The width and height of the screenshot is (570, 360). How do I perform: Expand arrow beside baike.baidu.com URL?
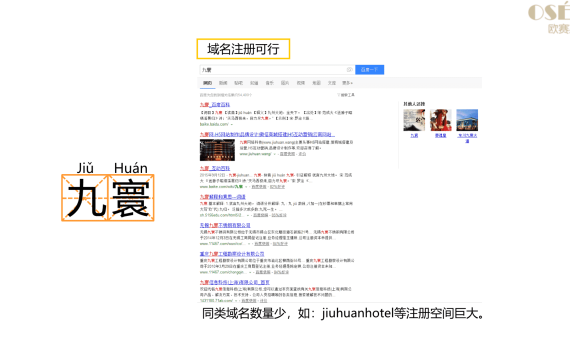pyautogui.click(x=232, y=124)
